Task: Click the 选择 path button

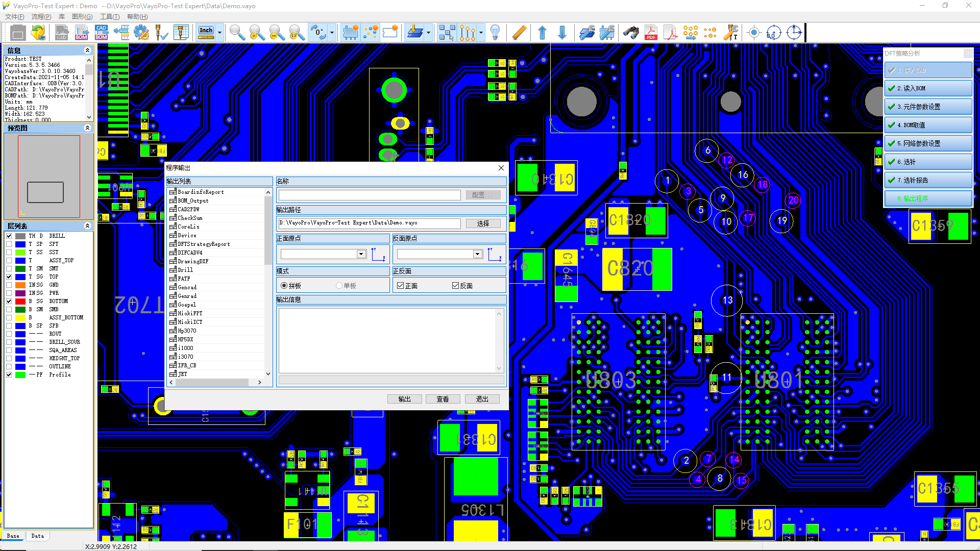Action: [483, 223]
